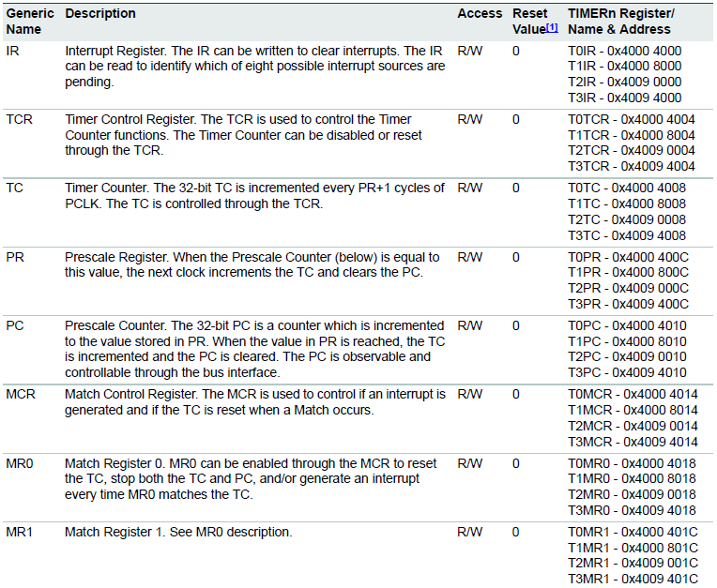Click the T2MCR - 0x4009 0014 address
717x588 pixels.
[633, 426]
